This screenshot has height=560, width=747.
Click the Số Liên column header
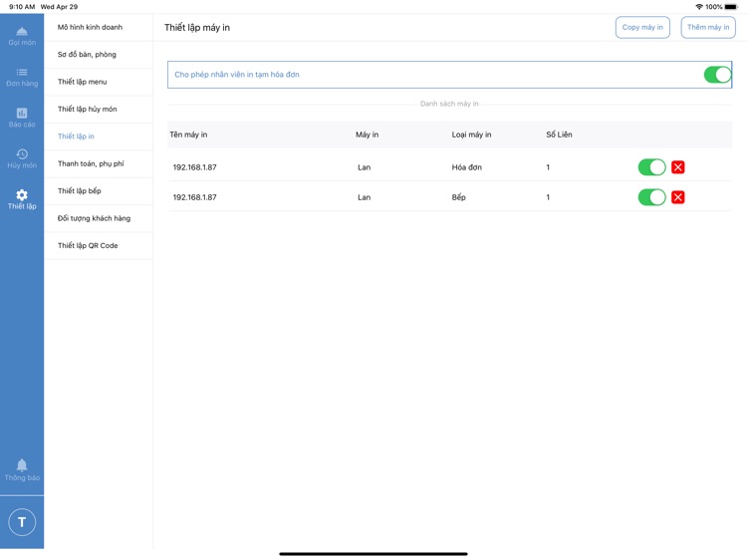pos(559,135)
